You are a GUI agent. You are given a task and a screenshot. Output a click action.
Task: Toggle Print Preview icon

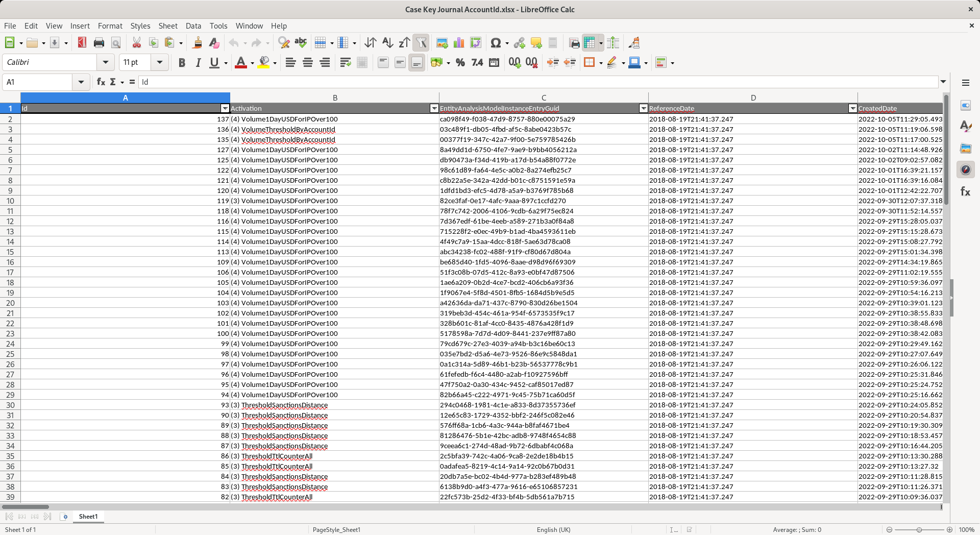click(x=116, y=43)
